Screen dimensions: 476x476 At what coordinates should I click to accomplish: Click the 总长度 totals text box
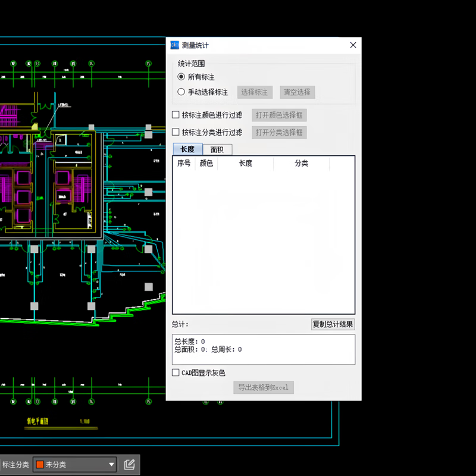click(263, 349)
